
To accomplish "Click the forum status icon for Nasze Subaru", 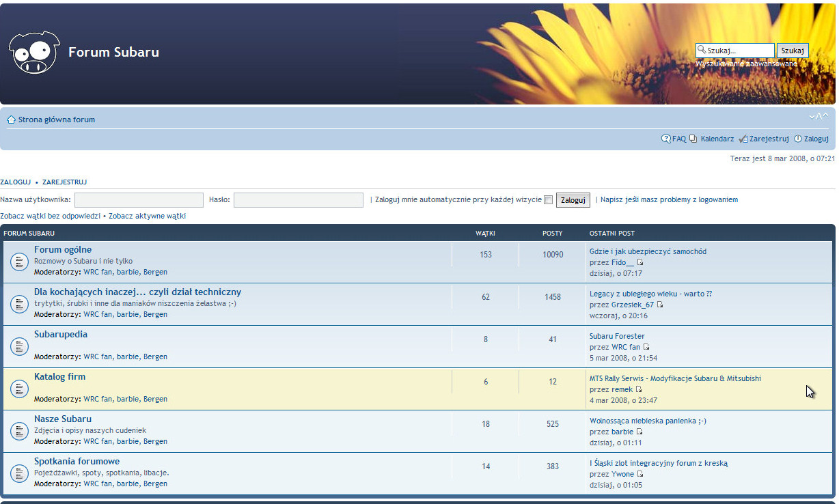I will [x=19, y=431].
